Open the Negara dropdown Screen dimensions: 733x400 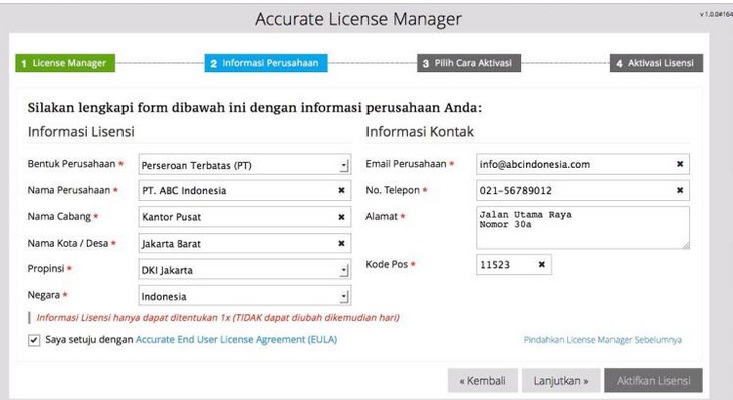pos(244,295)
